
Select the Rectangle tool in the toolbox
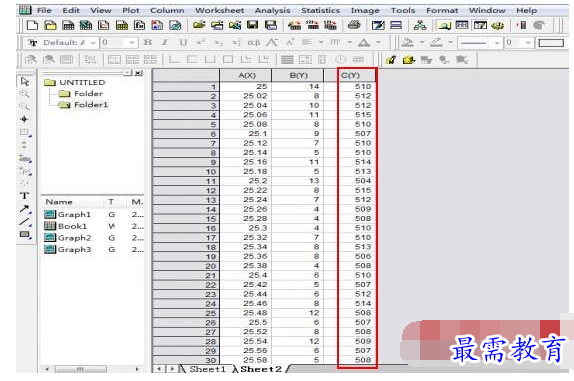point(25,235)
